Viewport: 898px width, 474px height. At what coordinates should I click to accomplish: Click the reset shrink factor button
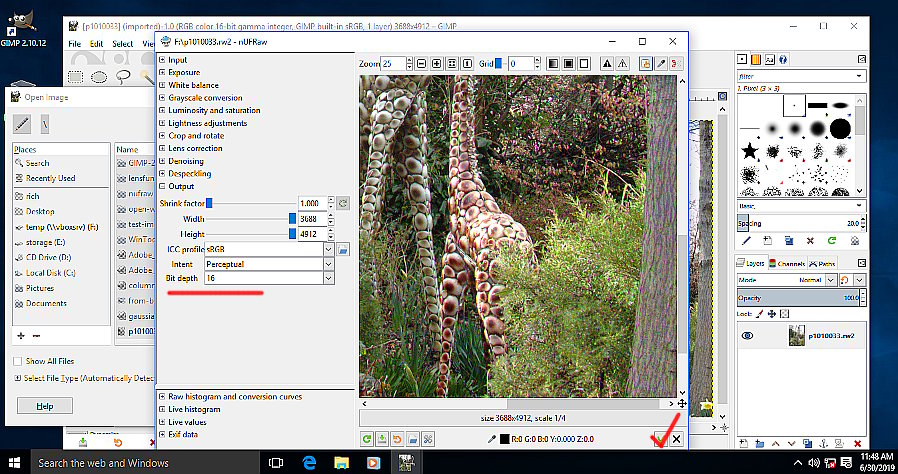point(342,203)
